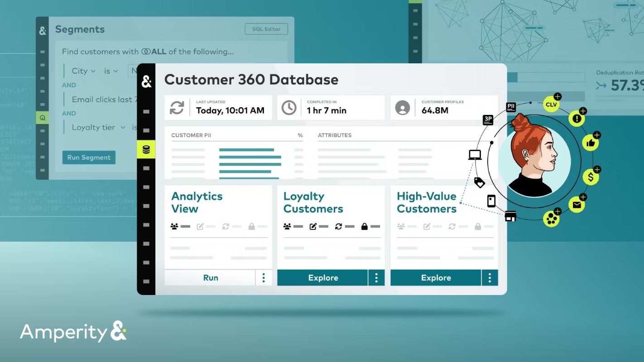Screen dimensions: 644x362
Task: Click the cookie badge near portrait
Action: [551, 219]
